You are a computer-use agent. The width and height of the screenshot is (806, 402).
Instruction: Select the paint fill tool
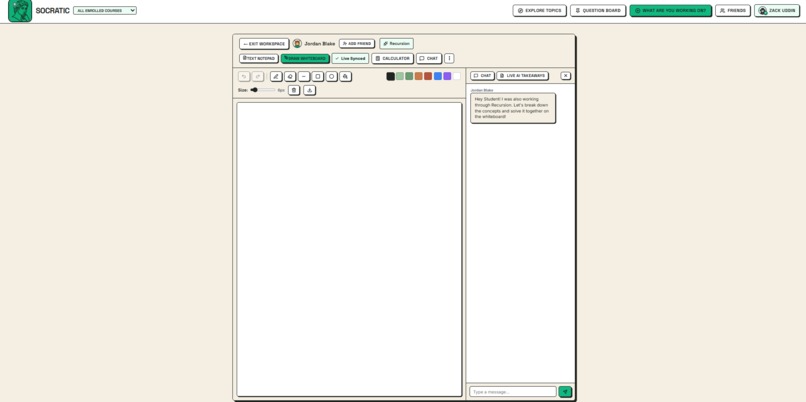[x=345, y=77]
